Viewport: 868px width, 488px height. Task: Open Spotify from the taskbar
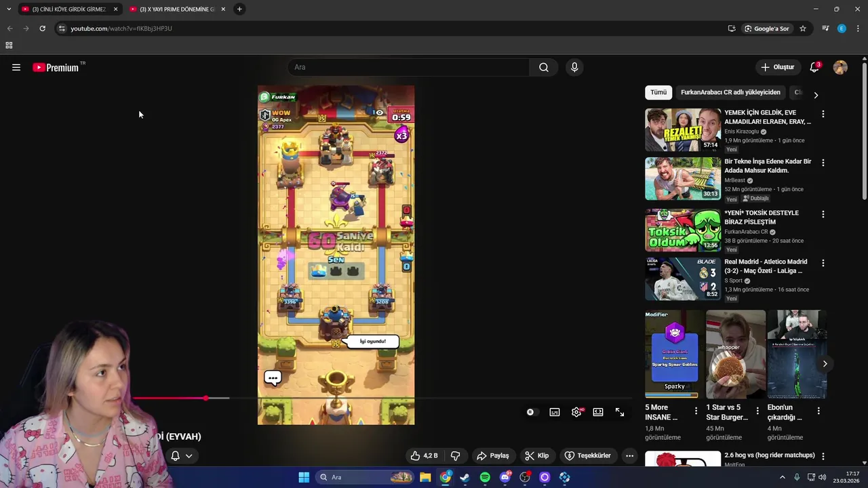485,477
